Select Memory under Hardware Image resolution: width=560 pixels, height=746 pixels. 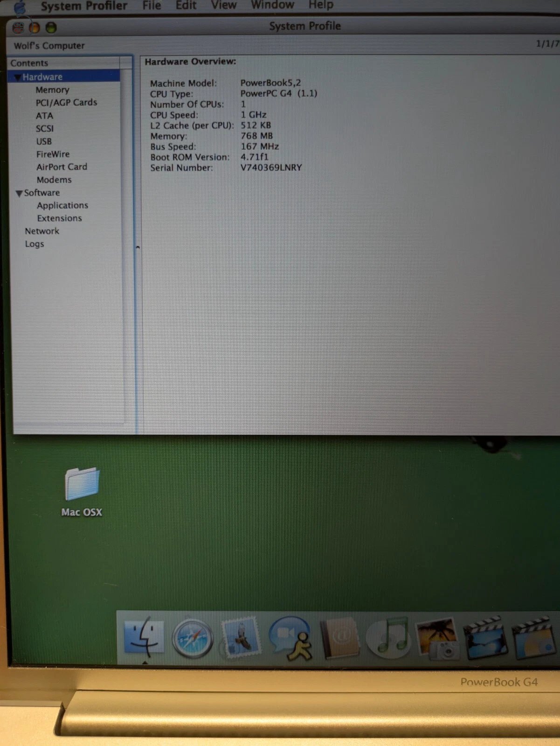tap(53, 90)
